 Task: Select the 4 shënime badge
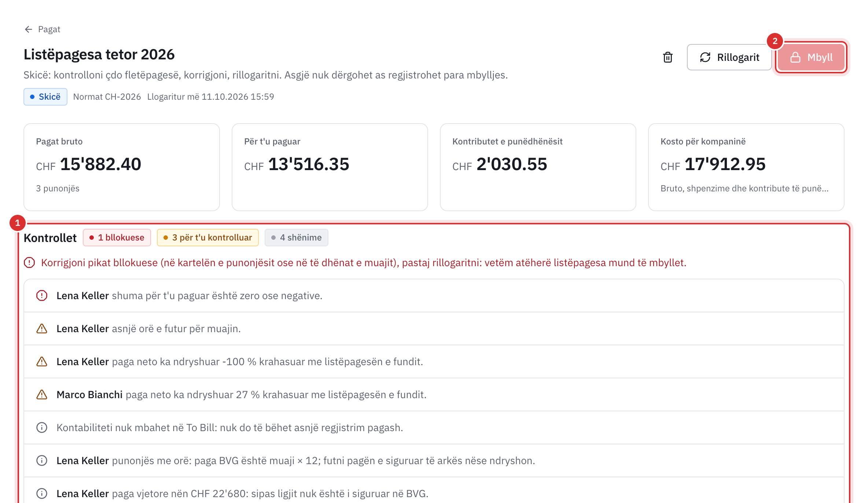point(297,238)
